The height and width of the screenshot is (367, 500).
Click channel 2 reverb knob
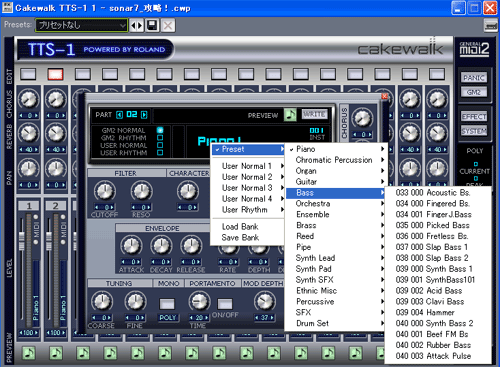coord(56,133)
